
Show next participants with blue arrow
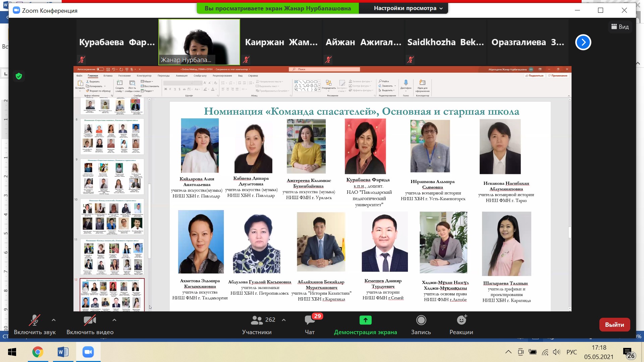point(583,42)
